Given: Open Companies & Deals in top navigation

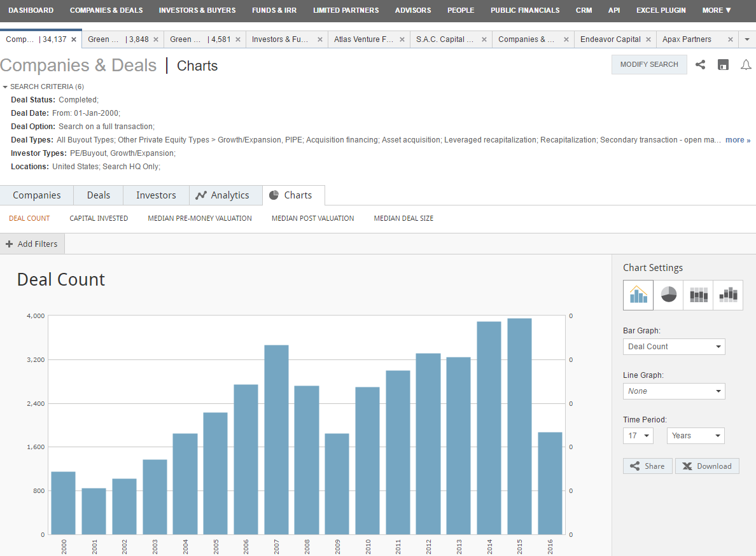Looking at the screenshot, I should [106, 10].
